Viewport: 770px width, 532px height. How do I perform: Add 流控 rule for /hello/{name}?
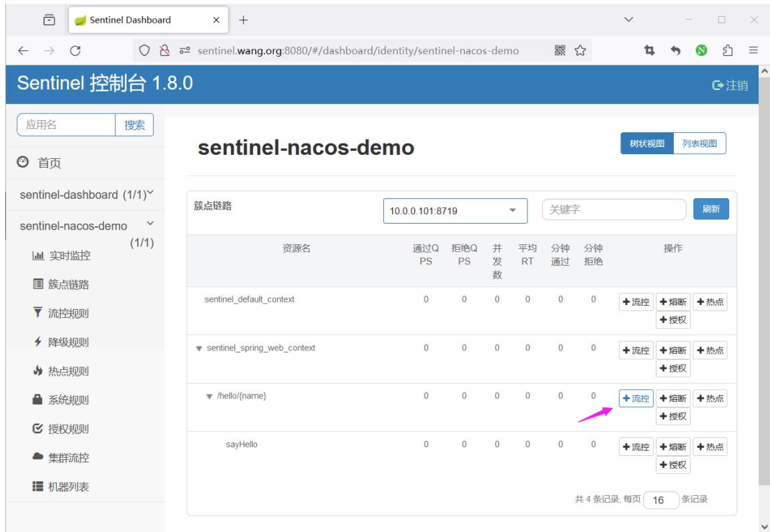click(636, 398)
